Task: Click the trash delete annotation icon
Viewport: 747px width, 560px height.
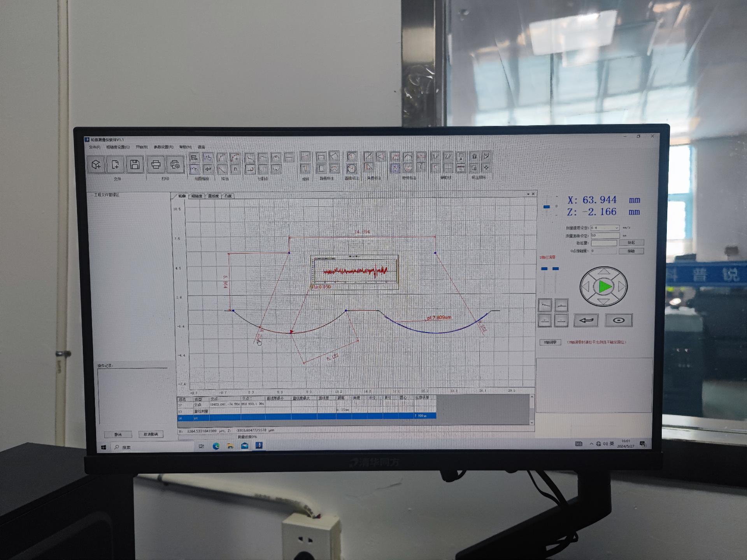Action: point(474,156)
